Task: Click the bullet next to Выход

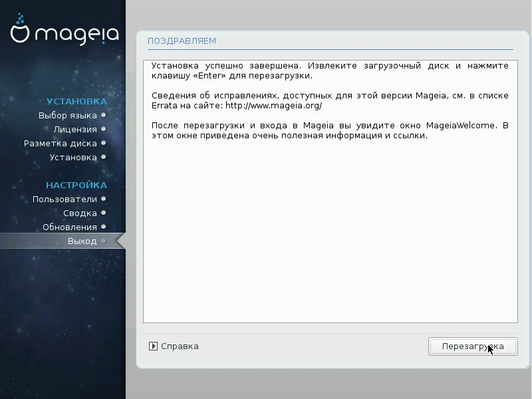Action: coord(104,241)
